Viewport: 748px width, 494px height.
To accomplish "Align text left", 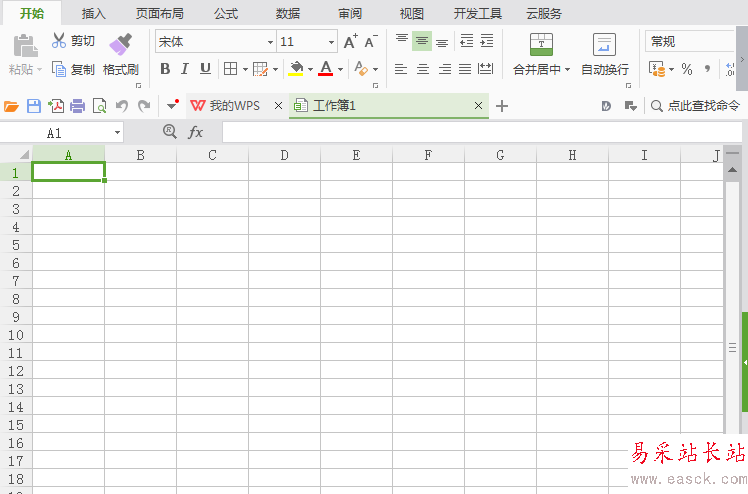I will 401,69.
